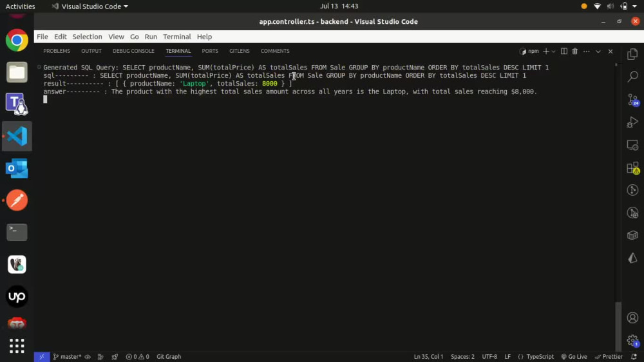This screenshot has height=362, width=644.
Task: Open new terminal launch profile dropdown
Action: click(554, 52)
